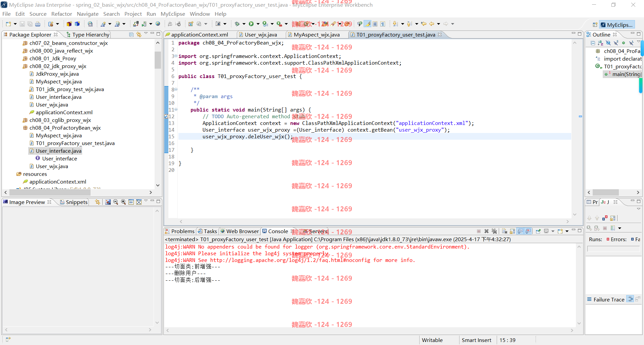Close the T01_proxyFactory_user_test.java tab

click(440, 34)
